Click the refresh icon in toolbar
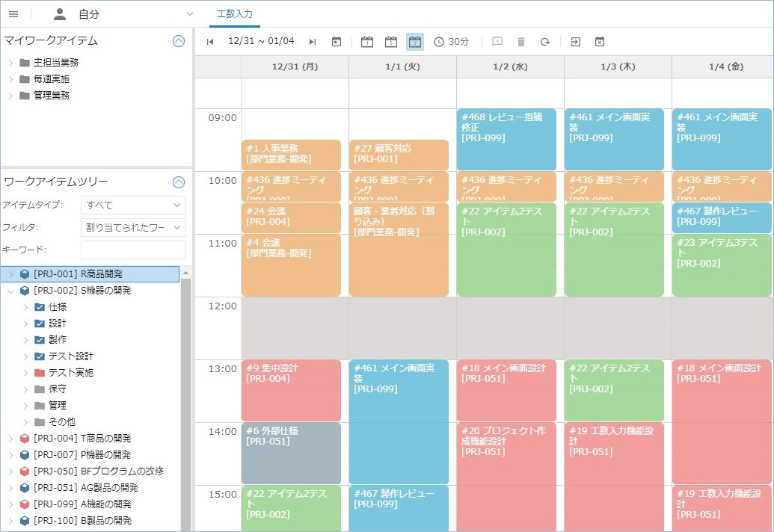Viewport: 774px width, 532px height. (545, 42)
